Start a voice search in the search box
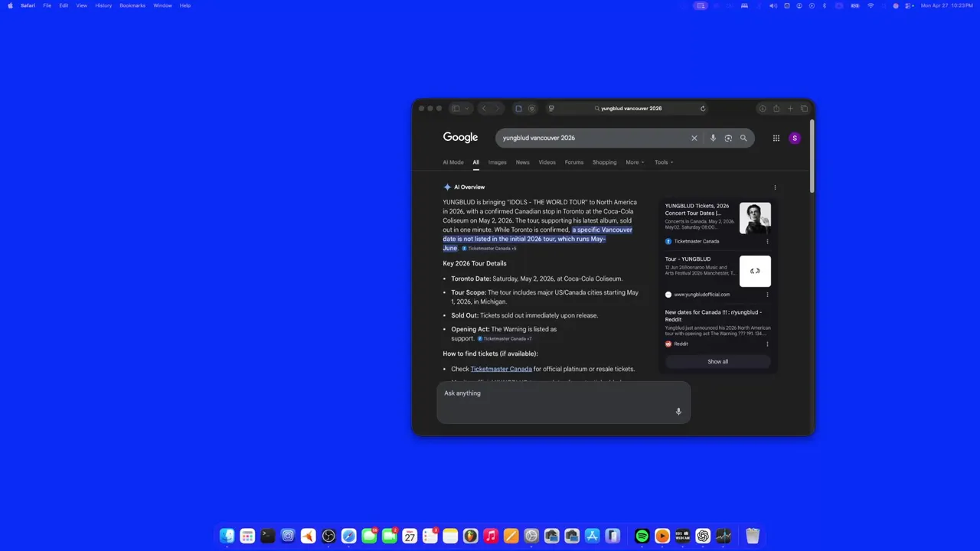The width and height of the screenshot is (980, 551). [x=713, y=139]
